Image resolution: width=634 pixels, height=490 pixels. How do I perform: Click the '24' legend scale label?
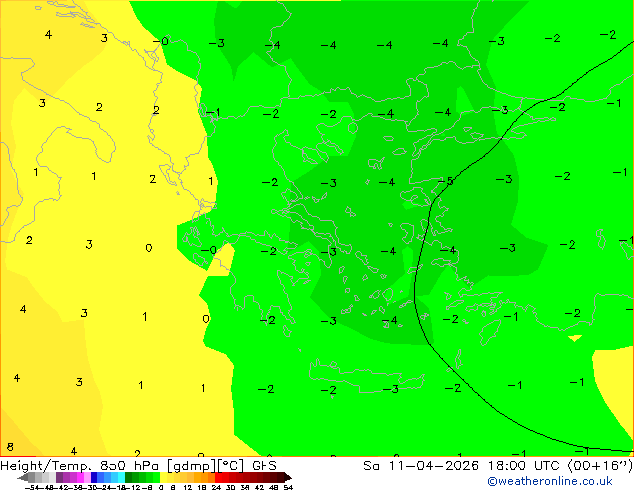point(216,487)
